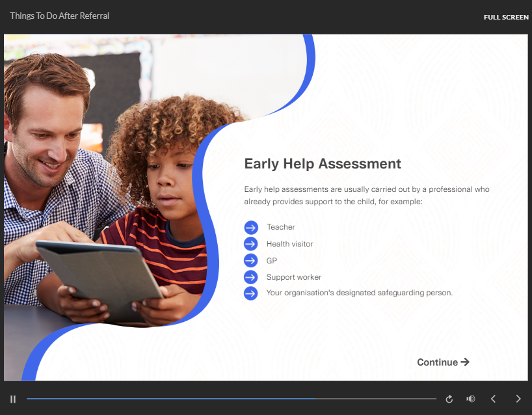532x415 pixels.
Task: Click the playback progress seekbar
Action: (231, 399)
